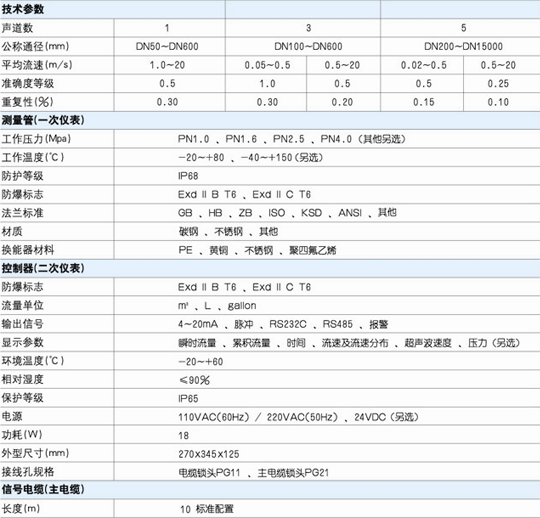Select the 接线孔规格 row label
The width and height of the screenshot is (540, 518).
coord(28,472)
